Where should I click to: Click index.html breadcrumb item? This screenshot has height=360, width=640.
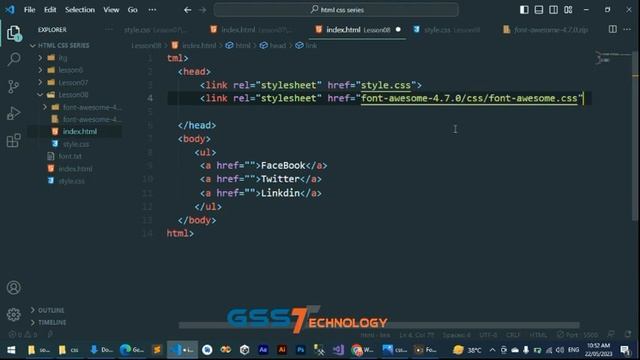[194, 45]
